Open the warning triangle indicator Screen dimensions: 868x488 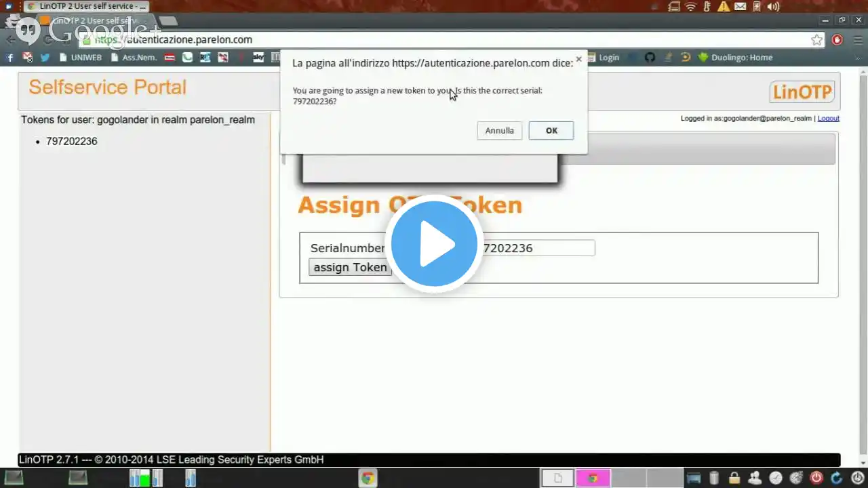coord(724,6)
